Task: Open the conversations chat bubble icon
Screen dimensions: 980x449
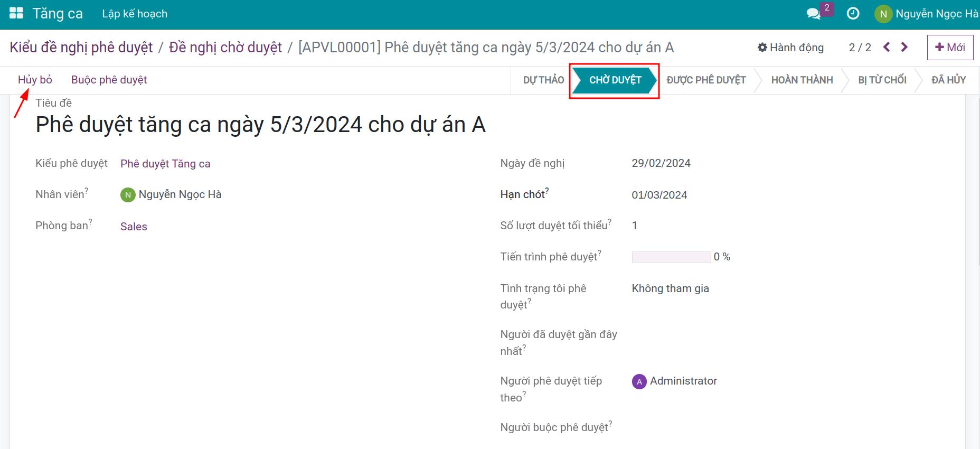Action: pos(814,14)
